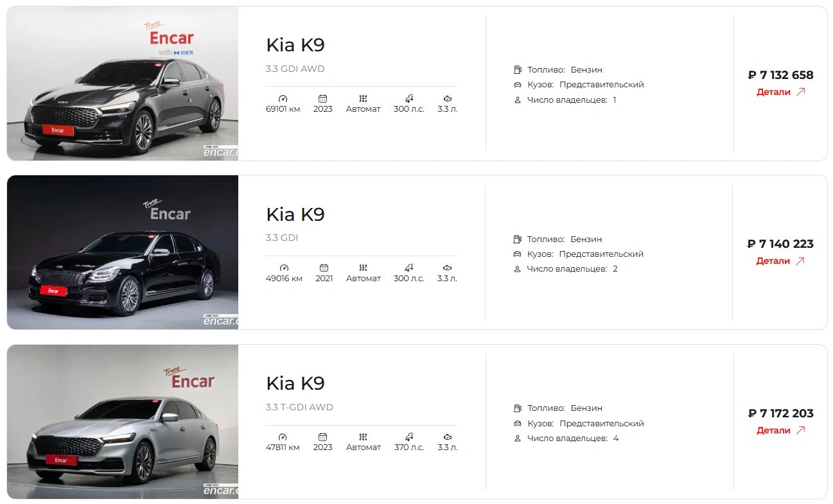The height and width of the screenshot is (504, 833).
Task: Click the red arrow icon under ₽ 7 172 203
Action: [x=800, y=430]
